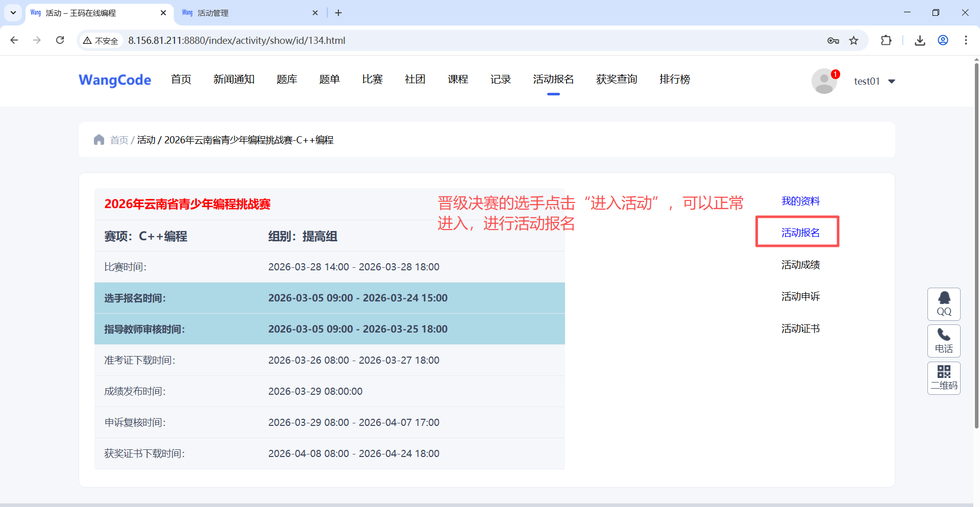Image resolution: width=980 pixels, height=507 pixels.
Task: Open the browser downloads icon
Action: (920, 40)
